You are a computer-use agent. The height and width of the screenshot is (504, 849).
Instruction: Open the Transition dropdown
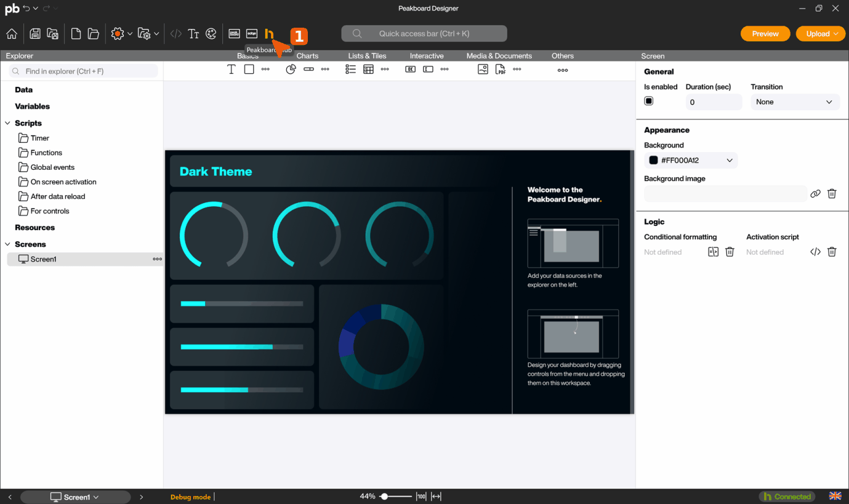794,102
